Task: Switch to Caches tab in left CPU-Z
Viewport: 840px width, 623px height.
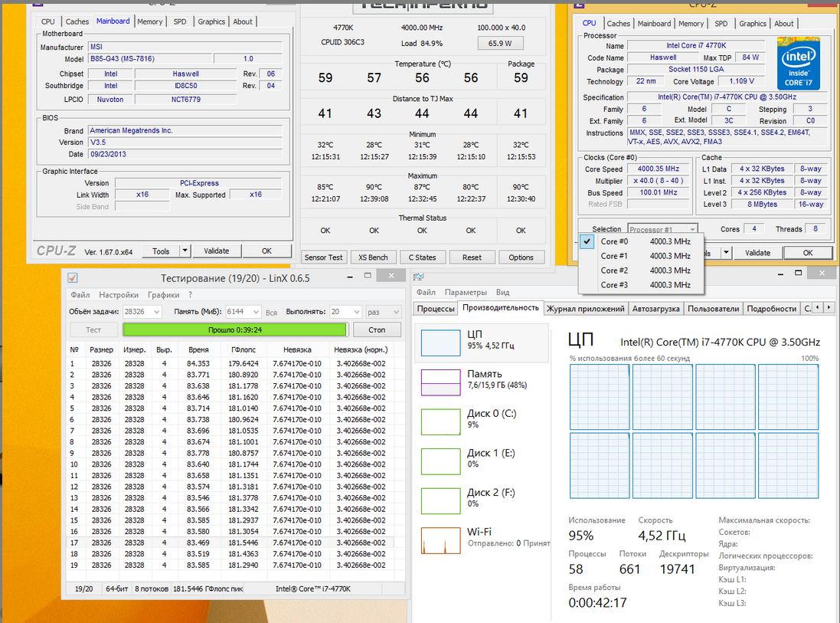Action: click(77, 21)
